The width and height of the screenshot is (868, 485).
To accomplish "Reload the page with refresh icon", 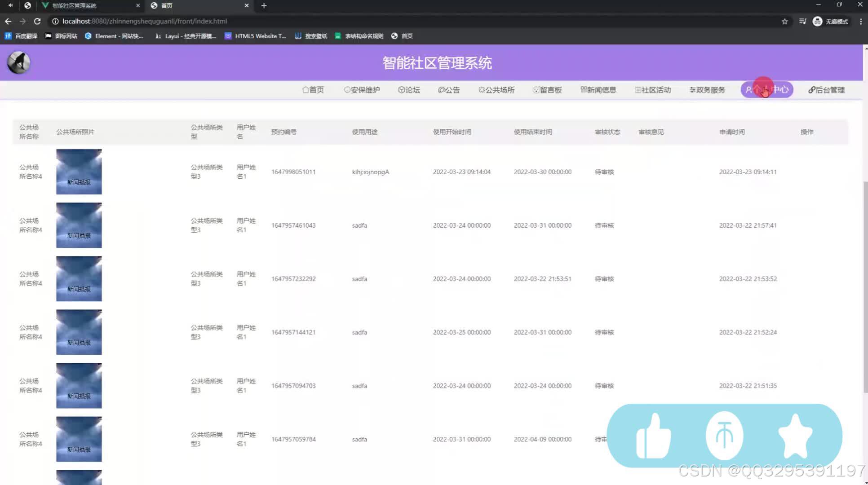I will click(37, 21).
